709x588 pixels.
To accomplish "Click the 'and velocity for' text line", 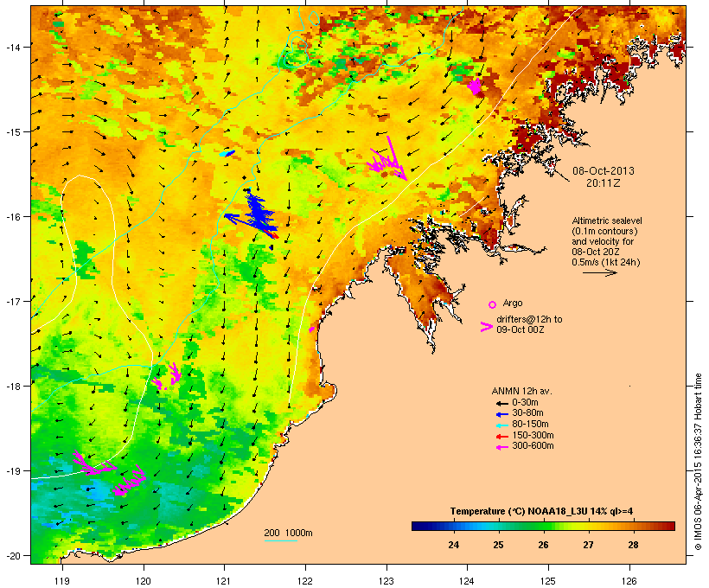I will [x=603, y=241].
